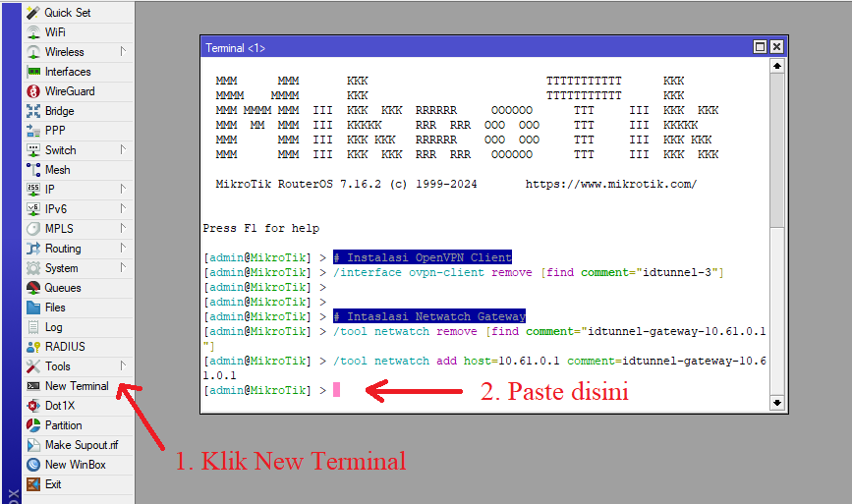
Task: Select the Exit menu label
Action: (x=53, y=484)
